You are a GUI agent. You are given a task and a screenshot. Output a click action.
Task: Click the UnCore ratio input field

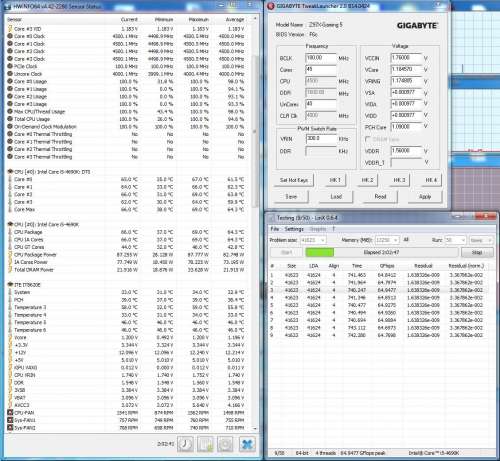click(x=321, y=104)
